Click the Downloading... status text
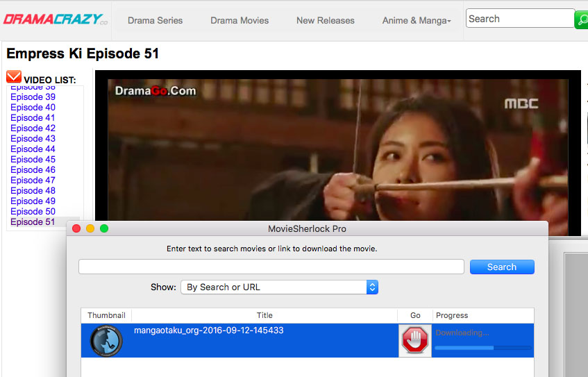This screenshot has height=377, width=588. [462, 333]
